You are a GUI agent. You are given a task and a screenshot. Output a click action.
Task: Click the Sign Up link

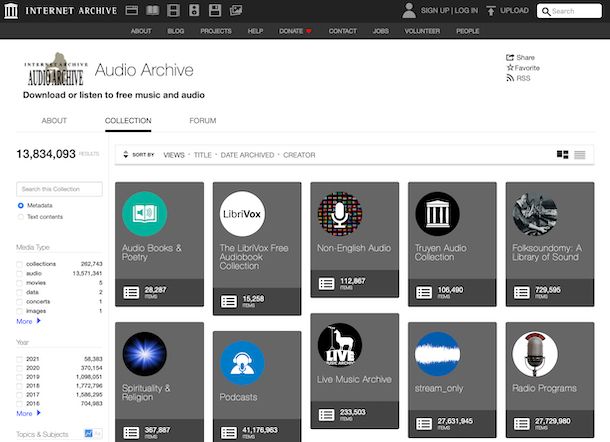[x=435, y=11]
